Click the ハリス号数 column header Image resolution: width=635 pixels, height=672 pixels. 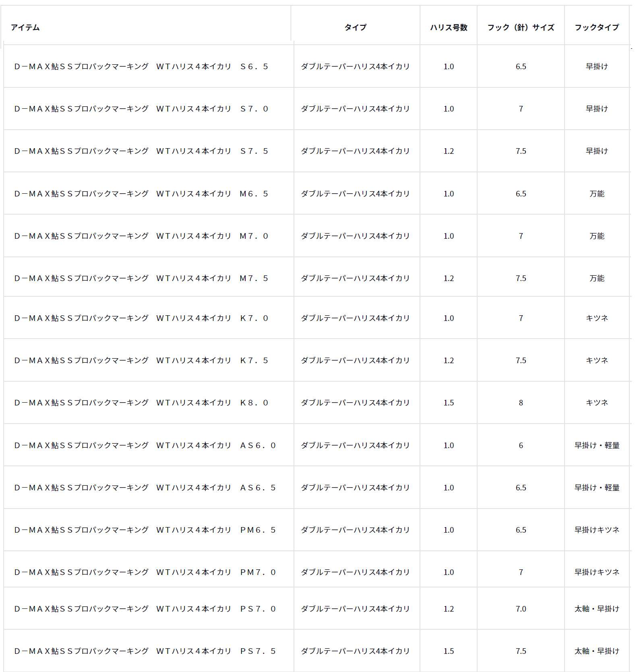point(449,27)
